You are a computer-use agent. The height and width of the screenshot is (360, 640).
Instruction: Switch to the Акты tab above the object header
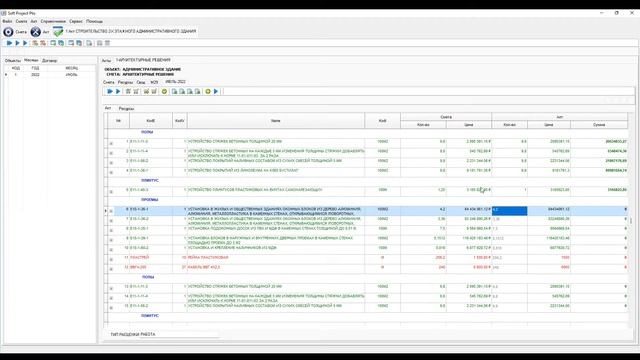pos(107,60)
